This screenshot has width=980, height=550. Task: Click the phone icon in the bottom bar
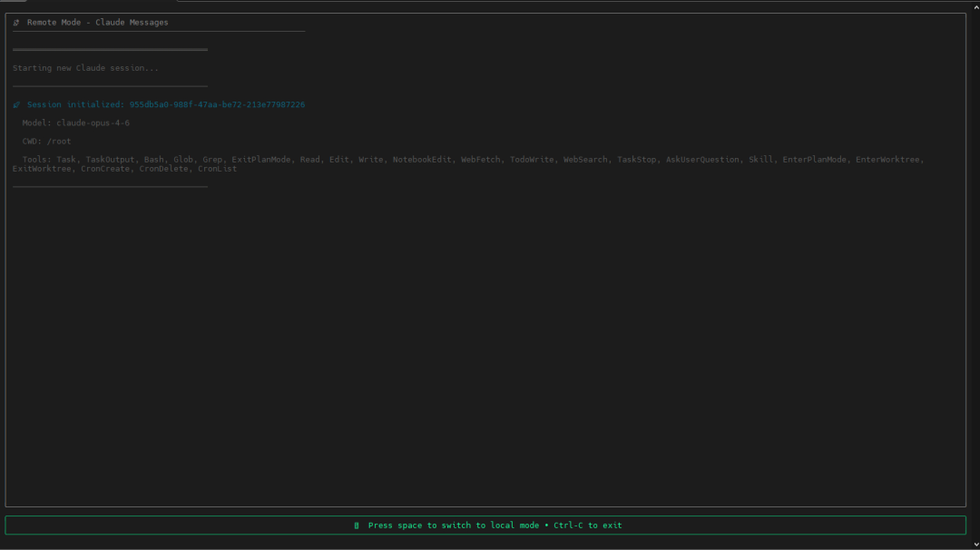click(x=357, y=525)
